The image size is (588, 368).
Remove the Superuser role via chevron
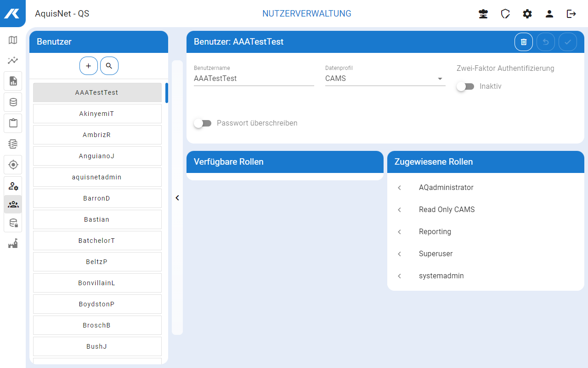(400, 254)
